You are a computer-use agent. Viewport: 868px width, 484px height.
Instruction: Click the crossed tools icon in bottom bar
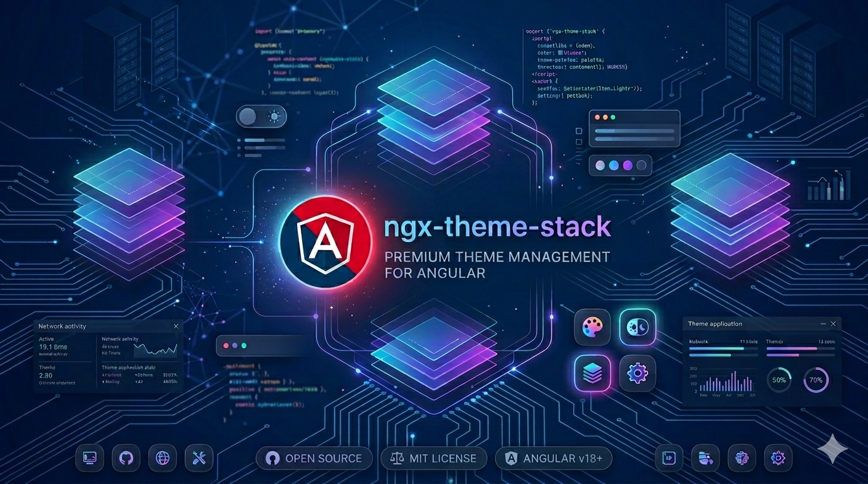point(199,458)
